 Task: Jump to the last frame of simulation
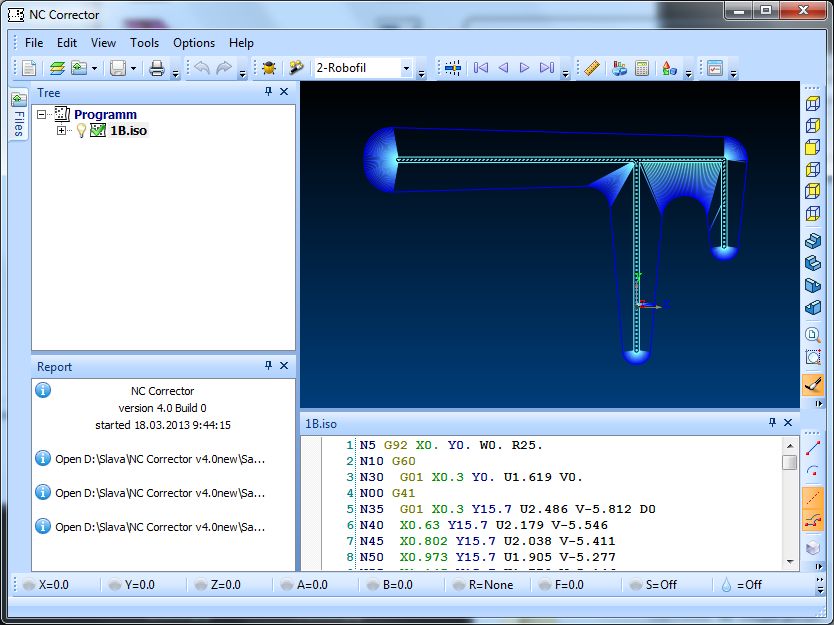pos(547,68)
